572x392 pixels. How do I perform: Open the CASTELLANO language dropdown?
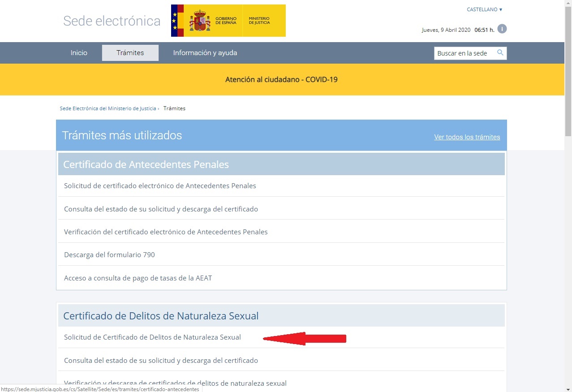[484, 9]
